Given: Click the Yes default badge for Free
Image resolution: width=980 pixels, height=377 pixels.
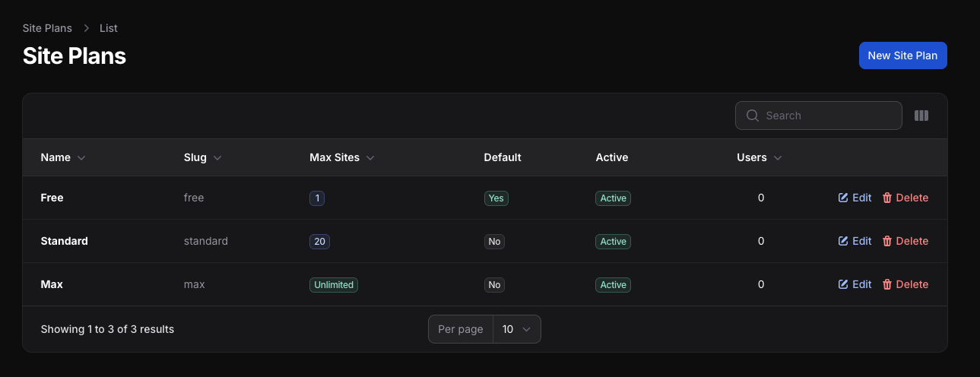Looking at the screenshot, I should [496, 198].
